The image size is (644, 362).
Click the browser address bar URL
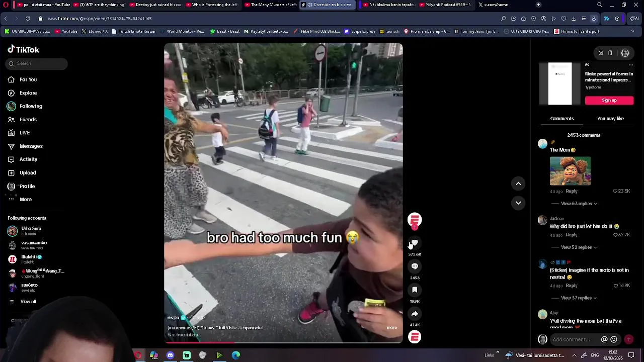click(x=100, y=19)
